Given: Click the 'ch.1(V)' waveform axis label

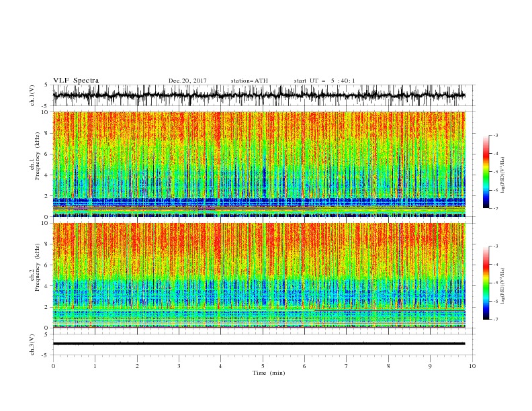Looking at the screenshot, I should point(32,95).
